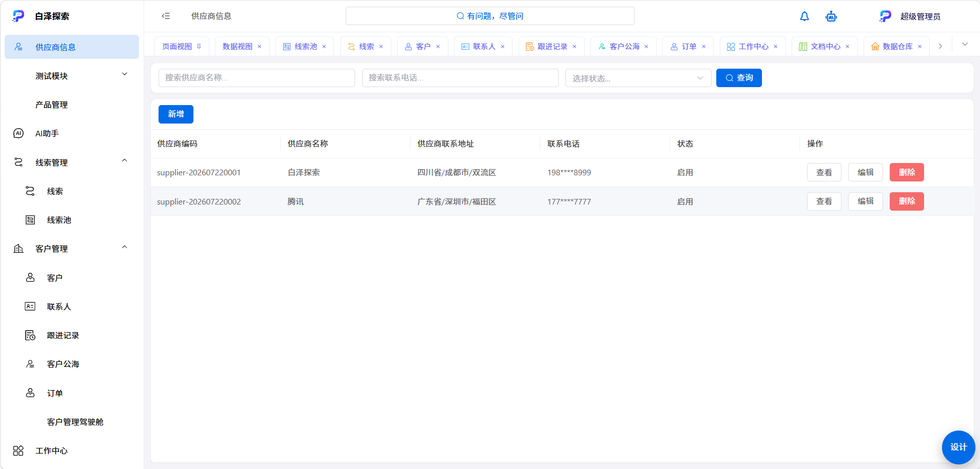Open the tab list dropdown chevron
Image resolution: width=980 pixels, height=469 pixels.
[965, 44]
